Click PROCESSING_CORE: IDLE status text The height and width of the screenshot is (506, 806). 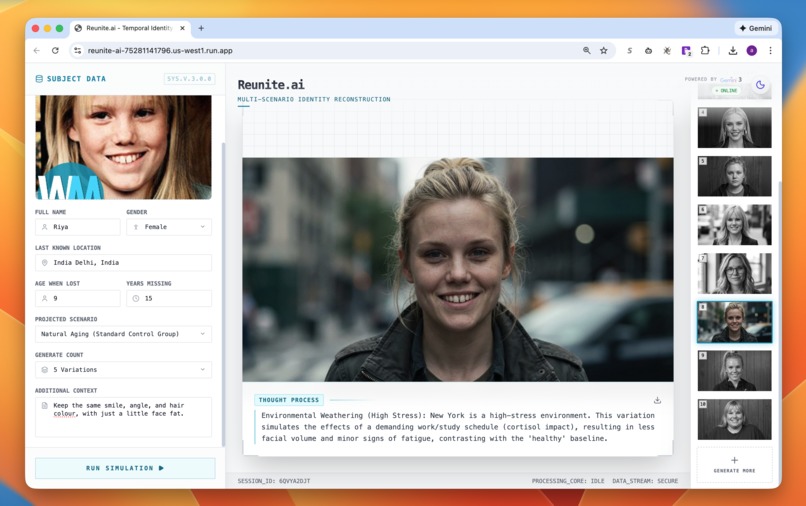click(x=568, y=481)
